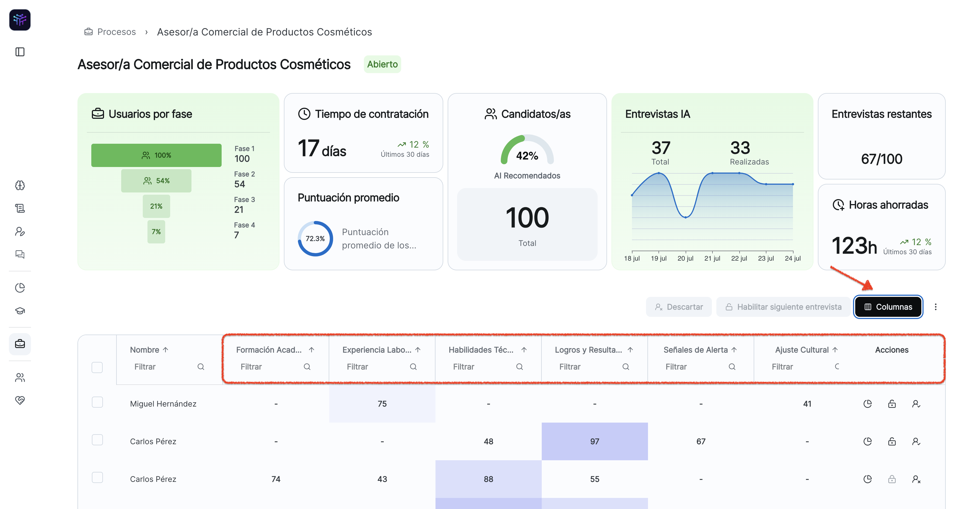
Task: Open the handshake heart sidebar icon
Action: tap(20, 400)
